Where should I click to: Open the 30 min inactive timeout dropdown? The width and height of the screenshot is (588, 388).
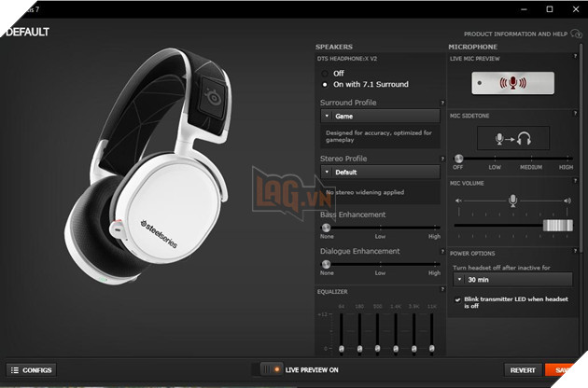(513, 280)
